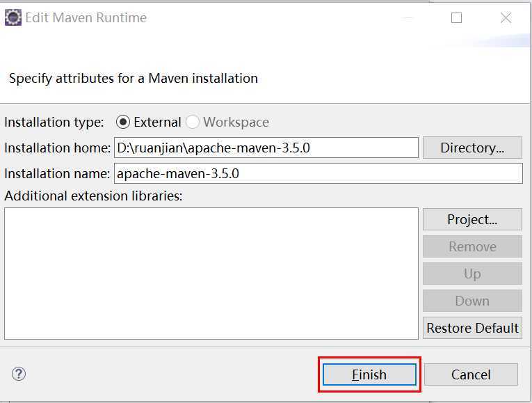
Task: Click the Installation home path field
Action: point(266,148)
